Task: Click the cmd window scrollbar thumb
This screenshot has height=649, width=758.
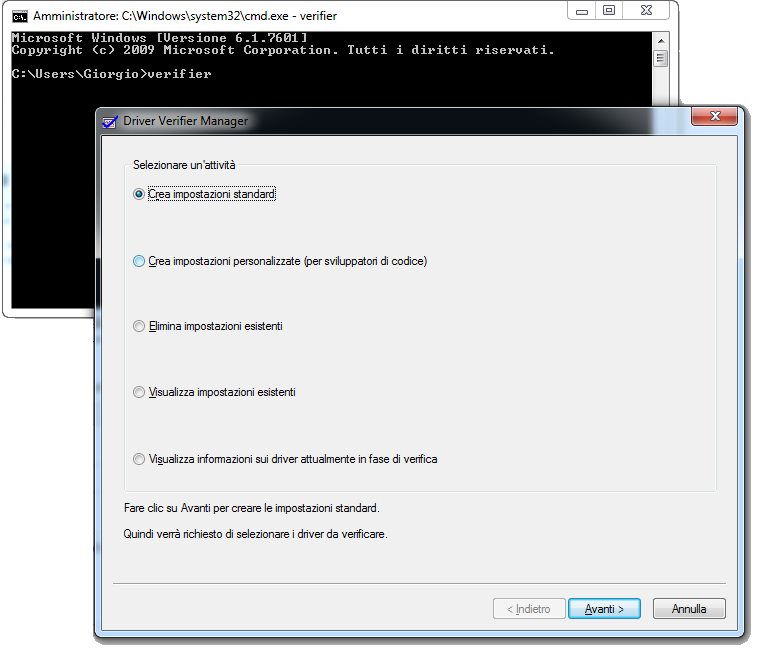Action: (660, 59)
